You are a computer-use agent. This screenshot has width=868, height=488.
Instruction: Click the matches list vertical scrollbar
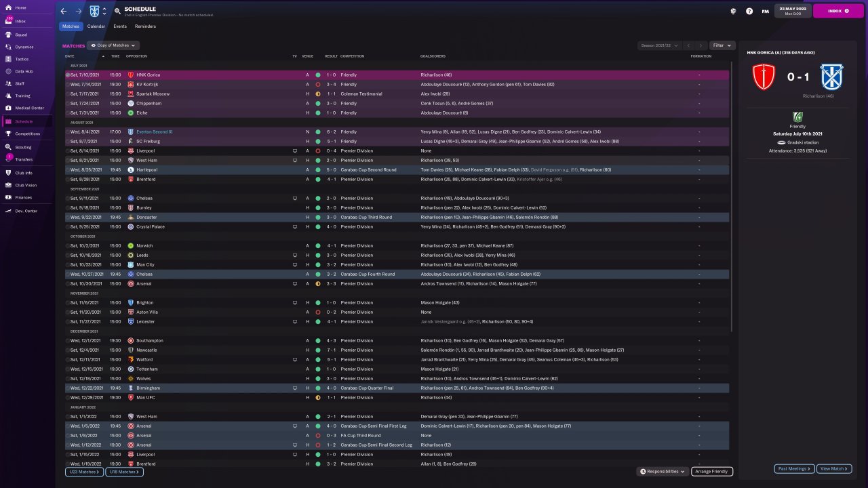pos(732,197)
